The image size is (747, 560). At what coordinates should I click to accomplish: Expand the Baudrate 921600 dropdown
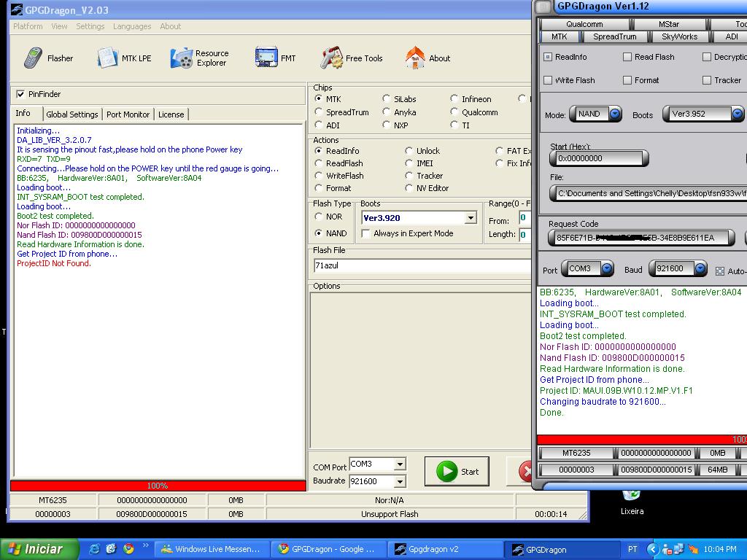(x=400, y=481)
